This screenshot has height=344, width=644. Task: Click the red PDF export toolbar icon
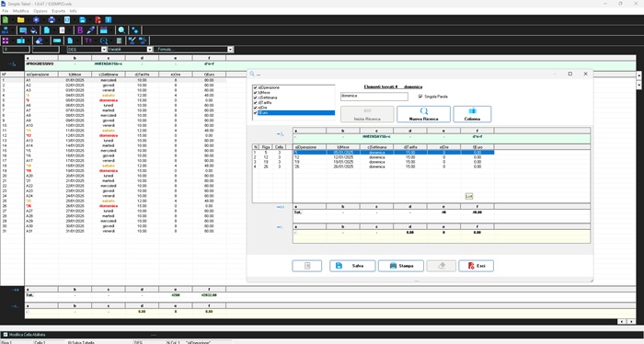pos(98,19)
